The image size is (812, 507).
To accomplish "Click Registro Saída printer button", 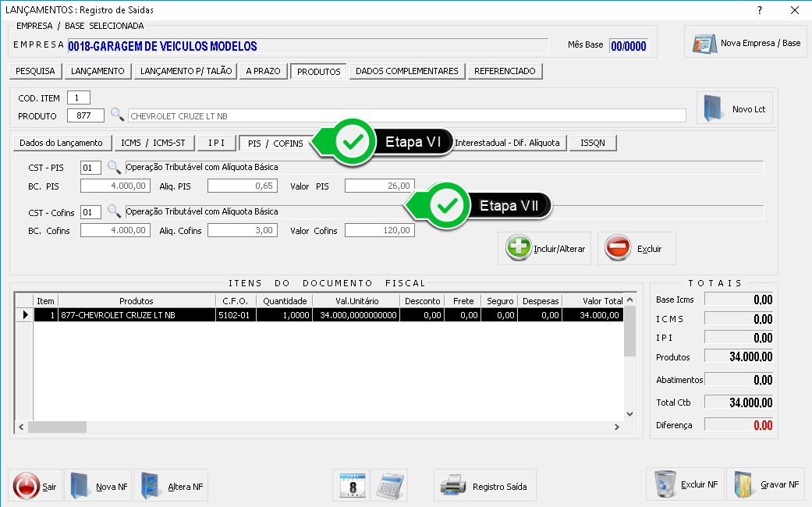I will 484,486.
